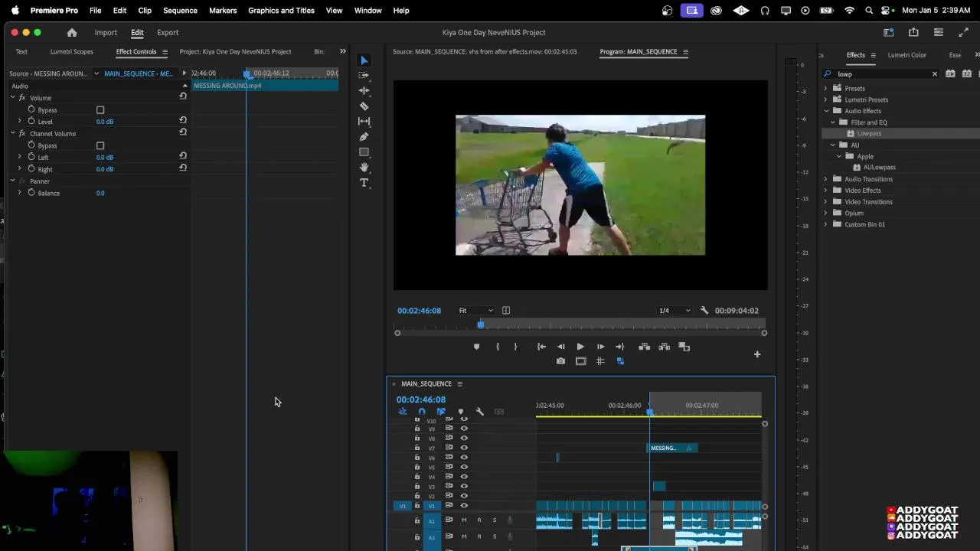Open the Fit zoom level dropdown
980x551 pixels.
point(475,311)
